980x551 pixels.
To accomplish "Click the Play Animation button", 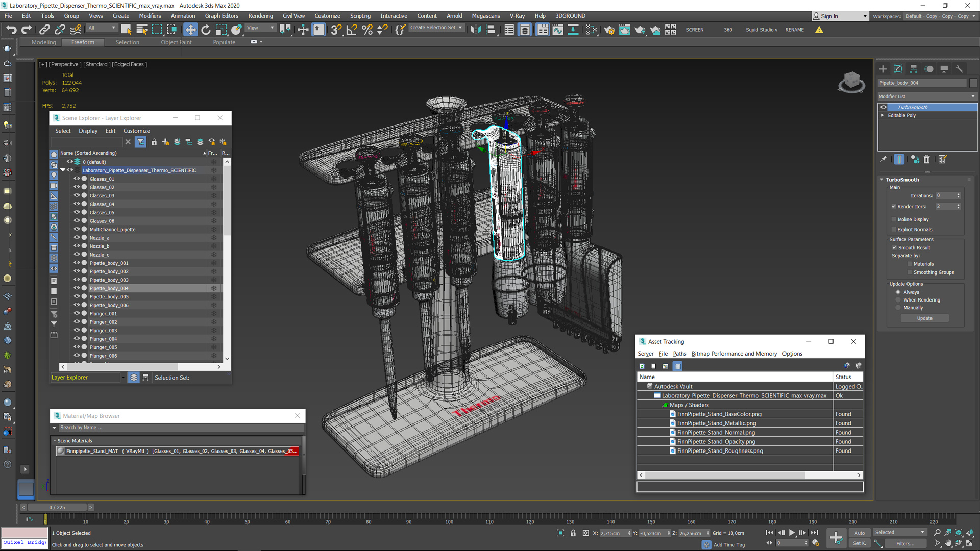I will pos(792,533).
